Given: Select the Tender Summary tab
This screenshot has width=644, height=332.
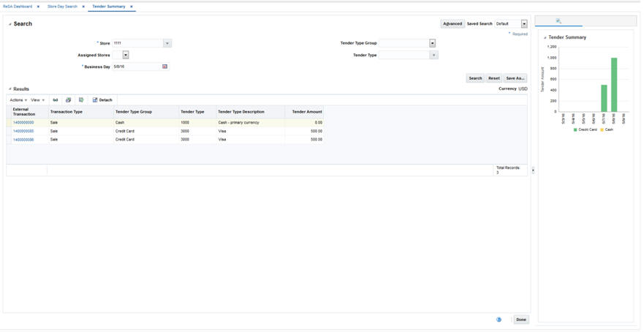Looking at the screenshot, I should coord(109,7).
